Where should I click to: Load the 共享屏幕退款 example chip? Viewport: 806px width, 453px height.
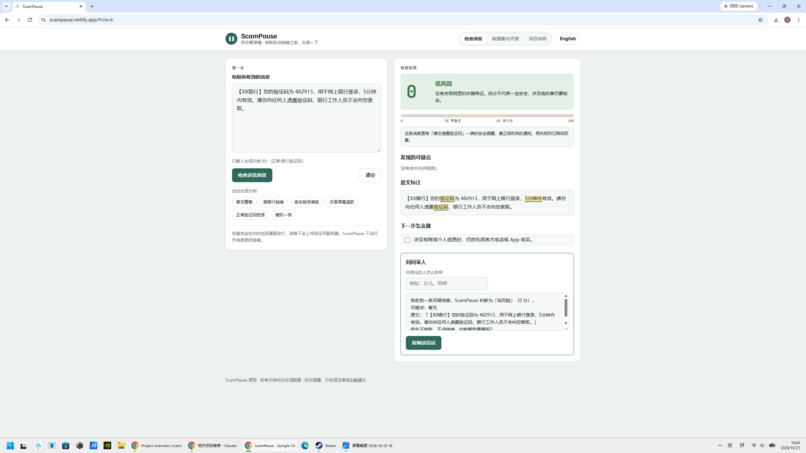(x=342, y=202)
